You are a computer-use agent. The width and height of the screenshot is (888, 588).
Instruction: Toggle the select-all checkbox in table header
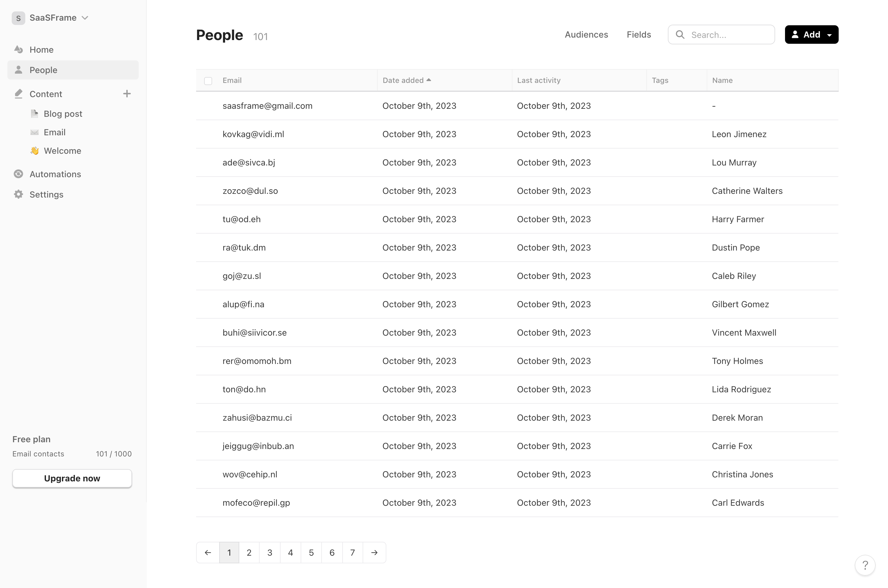208,81
